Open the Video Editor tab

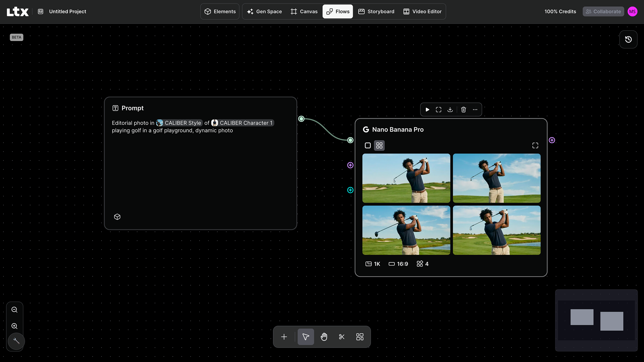[x=422, y=11]
